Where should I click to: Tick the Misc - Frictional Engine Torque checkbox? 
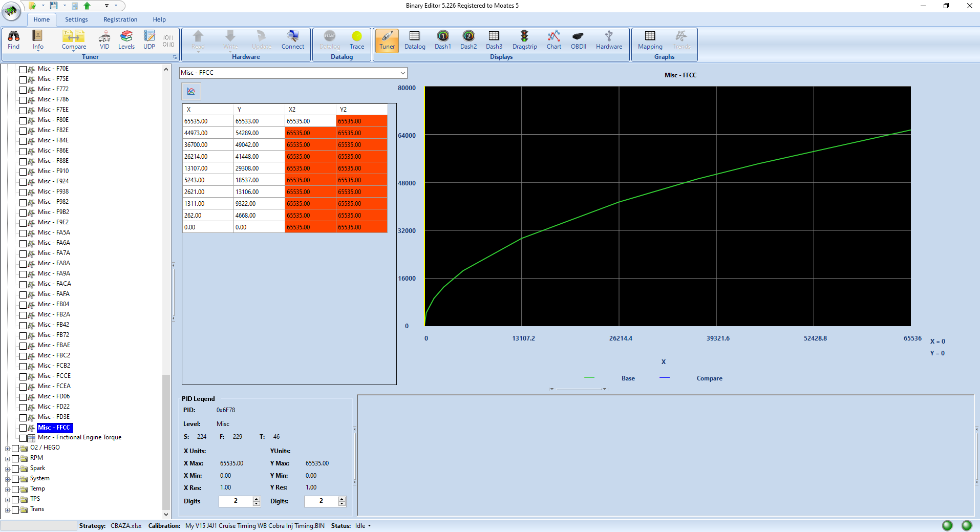pyautogui.click(x=23, y=438)
